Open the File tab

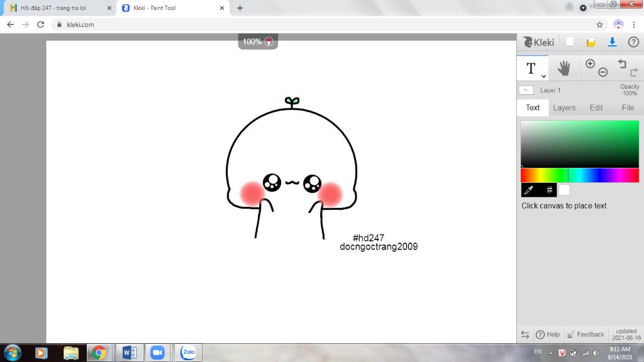tap(628, 107)
